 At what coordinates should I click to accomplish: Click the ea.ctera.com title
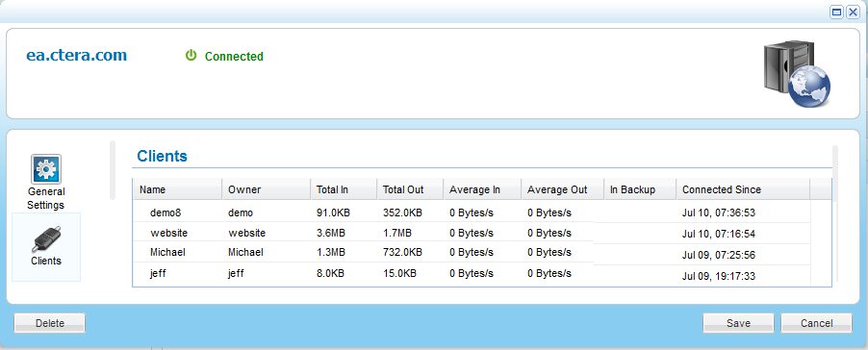tap(76, 56)
